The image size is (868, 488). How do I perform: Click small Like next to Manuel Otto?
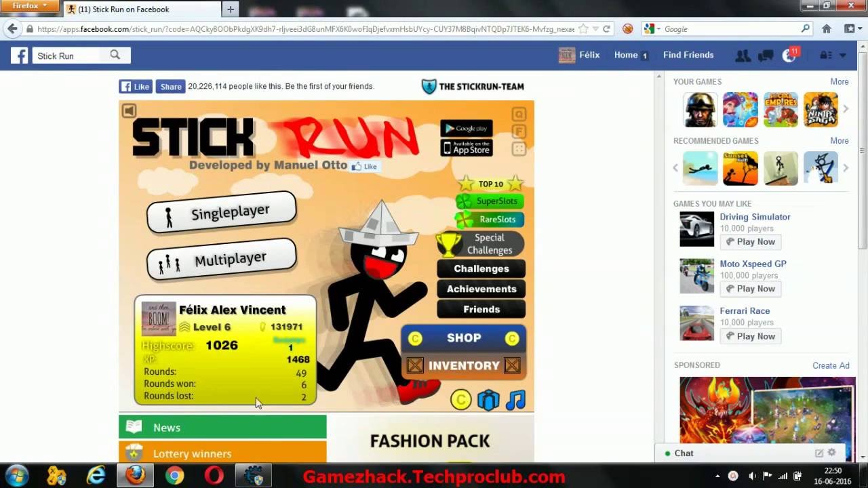(x=365, y=167)
